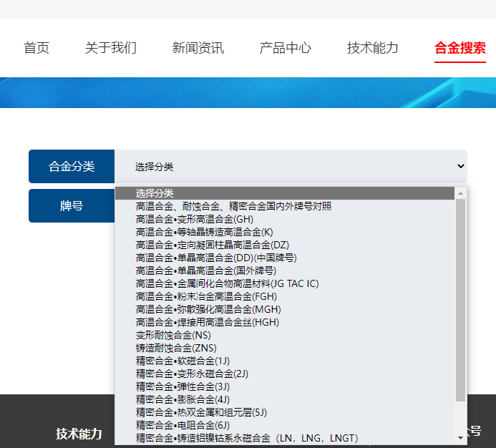Viewport: 496px width, 448px height.
Task: Select 精密合金•膨胀合金(4J) option
Action: [x=183, y=399]
